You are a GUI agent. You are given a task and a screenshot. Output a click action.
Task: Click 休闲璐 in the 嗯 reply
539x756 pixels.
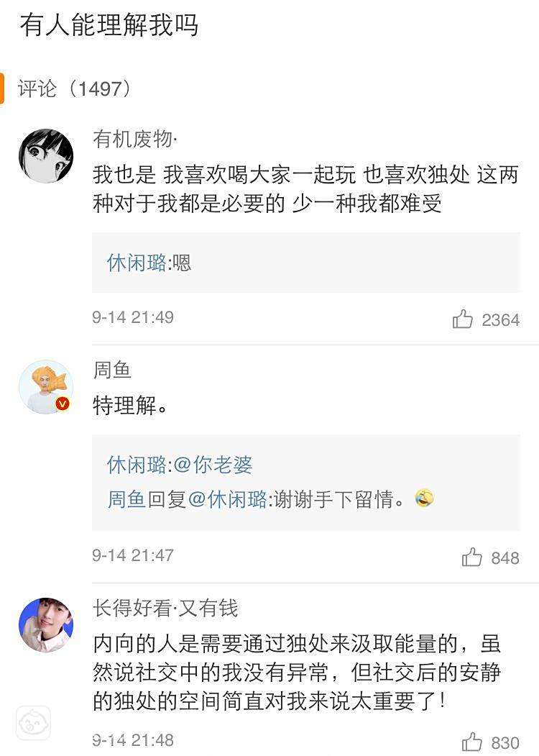(x=137, y=263)
